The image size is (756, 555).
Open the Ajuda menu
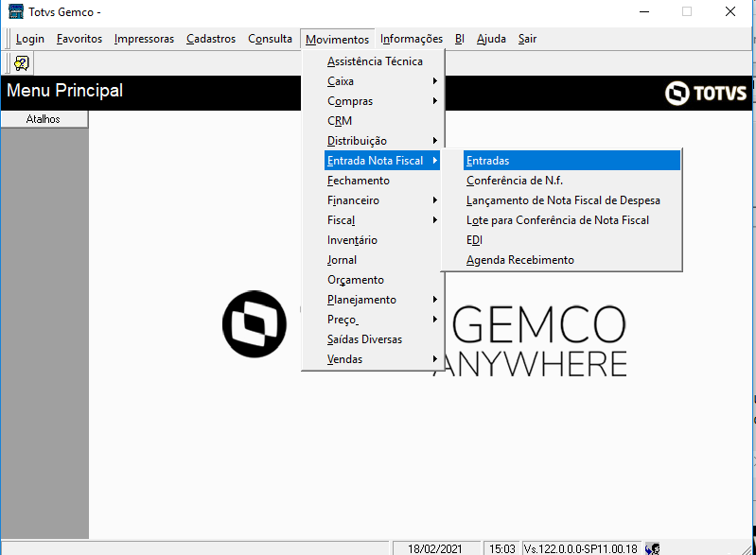(491, 39)
